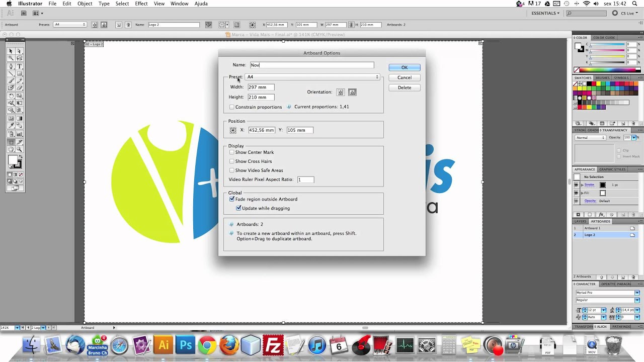Uncheck Update while dragging
This screenshot has height=362, width=644.
(x=239, y=208)
